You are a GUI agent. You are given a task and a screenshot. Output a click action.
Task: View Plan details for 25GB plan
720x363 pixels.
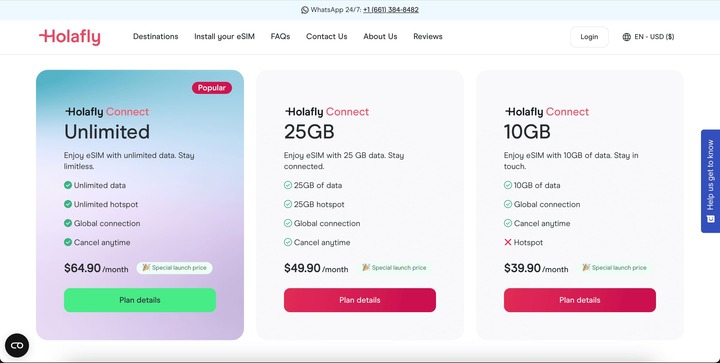(x=360, y=300)
